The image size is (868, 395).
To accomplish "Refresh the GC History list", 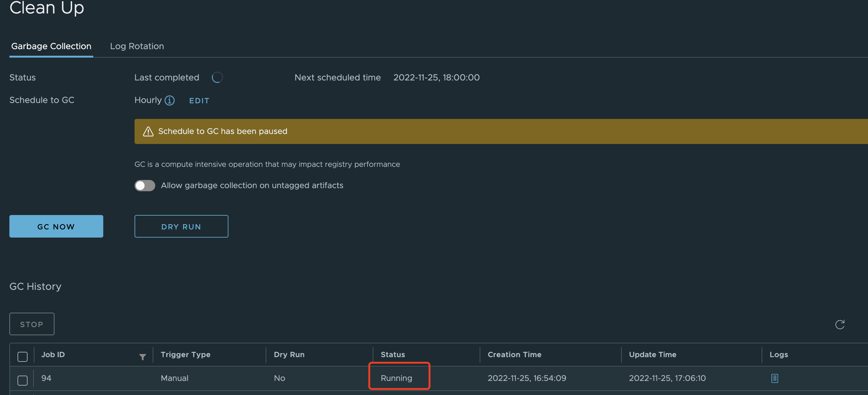I will (x=839, y=324).
